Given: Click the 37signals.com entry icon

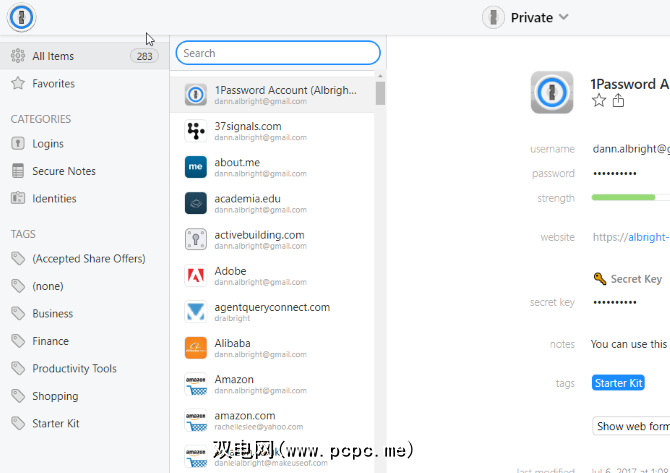Looking at the screenshot, I should (x=196, y=131).
